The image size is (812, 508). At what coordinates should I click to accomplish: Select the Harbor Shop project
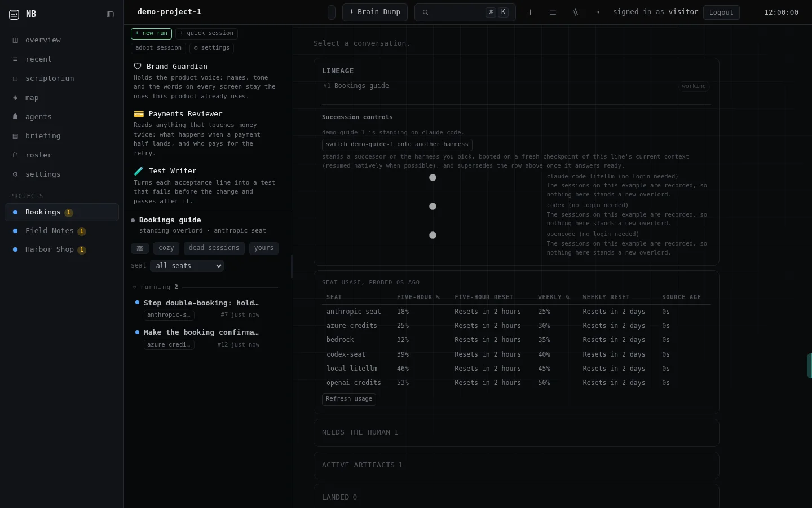pyautogui.click(x=61, y=249)
